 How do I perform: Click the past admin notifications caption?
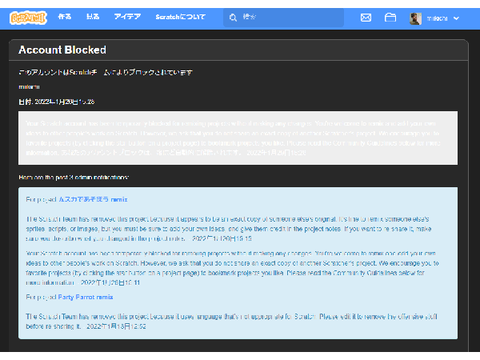pyautogui.click(x=74, y=177)
